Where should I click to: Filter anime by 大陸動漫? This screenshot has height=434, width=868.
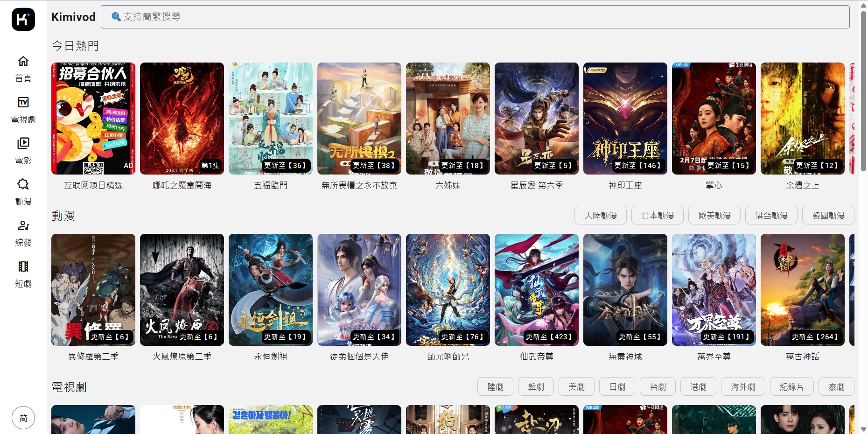click(601, 216)
